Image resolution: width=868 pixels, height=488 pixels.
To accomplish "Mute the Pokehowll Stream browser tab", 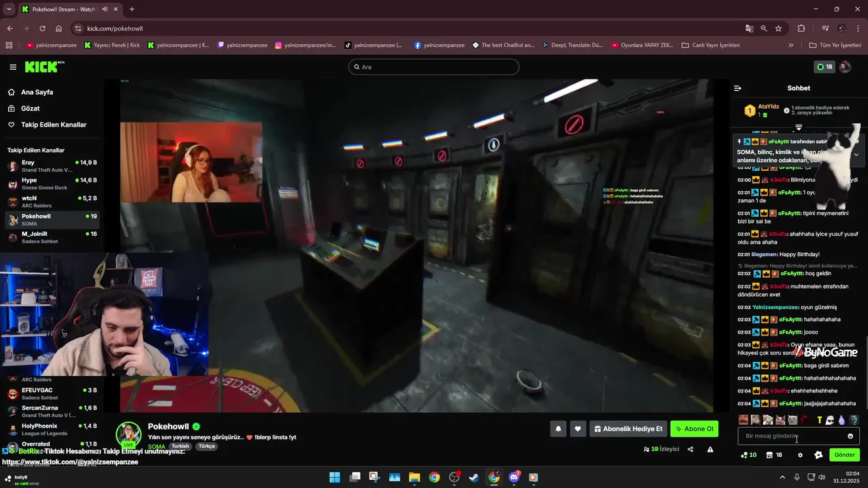I will pos(105,9).
